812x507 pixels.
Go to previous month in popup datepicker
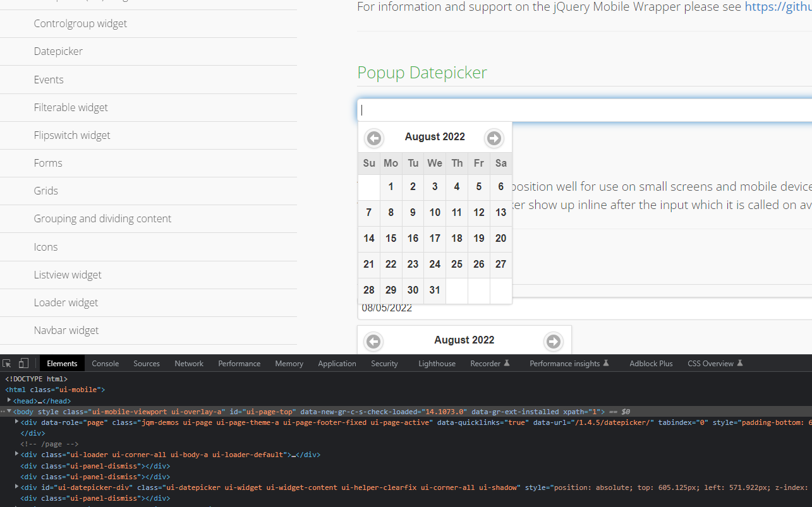pos(374,138)
